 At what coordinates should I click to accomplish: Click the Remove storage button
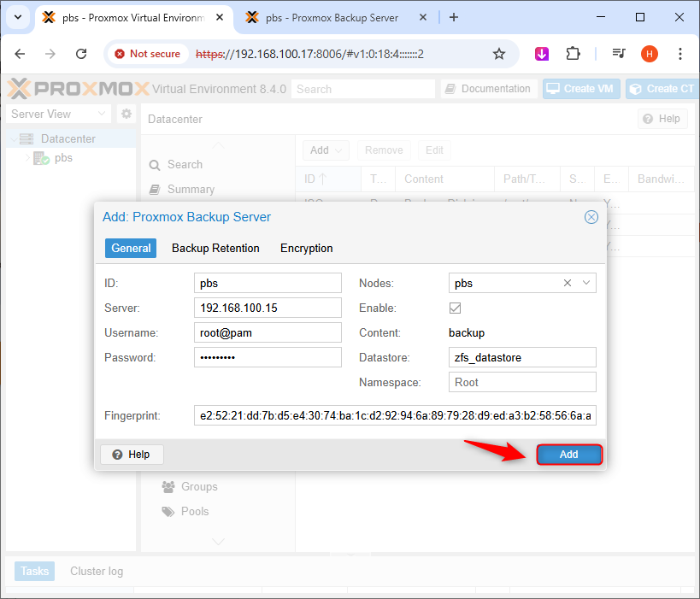[384, 150]
